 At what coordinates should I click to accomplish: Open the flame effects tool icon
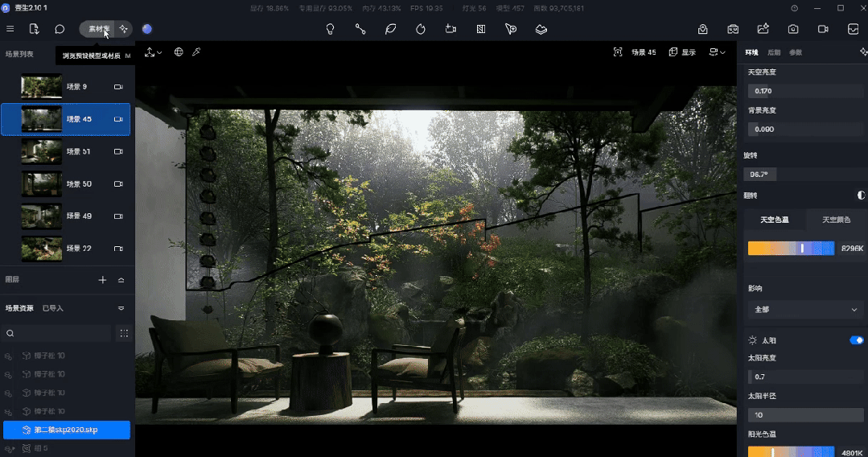click(x=420, y=29)
